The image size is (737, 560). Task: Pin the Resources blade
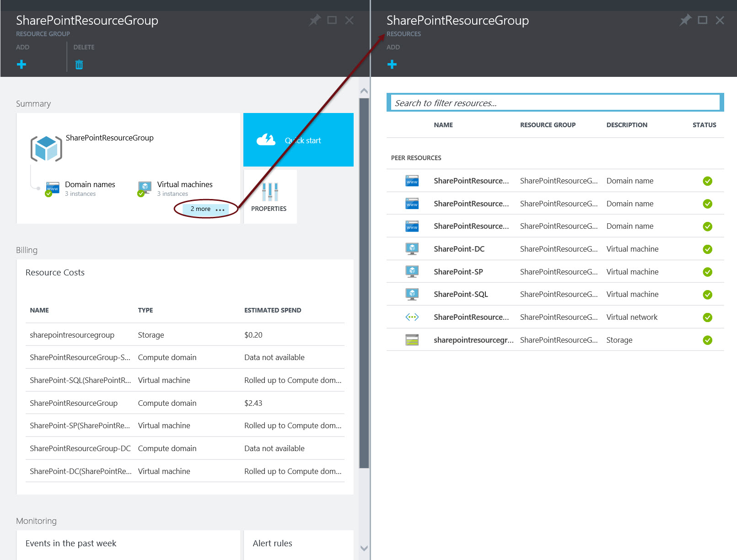685,20
